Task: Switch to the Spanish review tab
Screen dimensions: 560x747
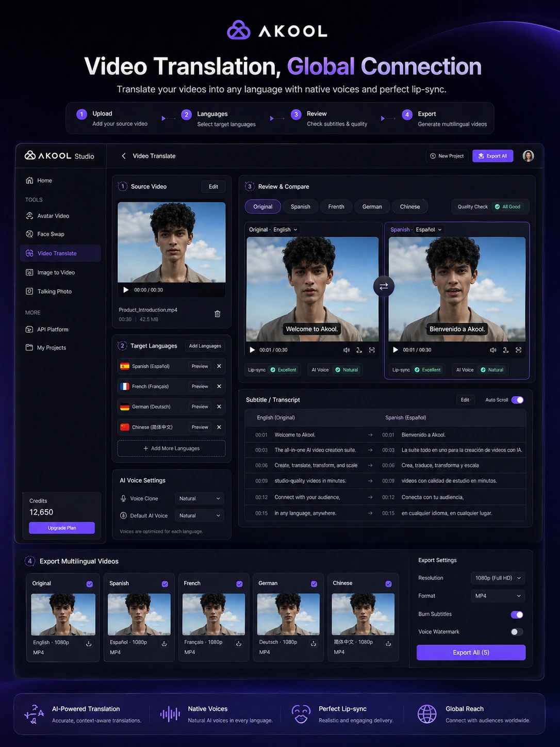Action: coord(300,206)
